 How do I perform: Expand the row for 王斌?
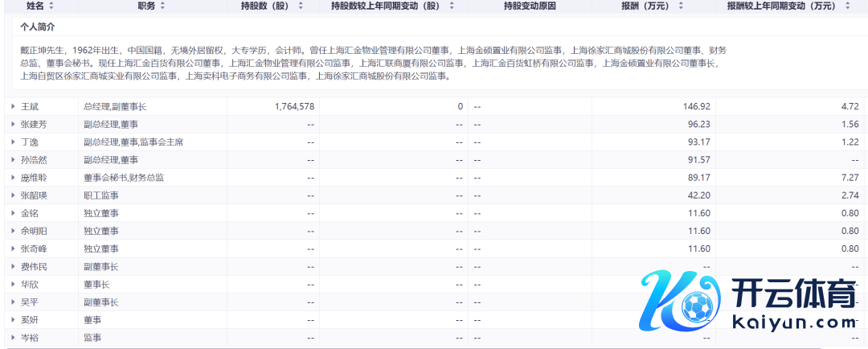coord(13,106)
